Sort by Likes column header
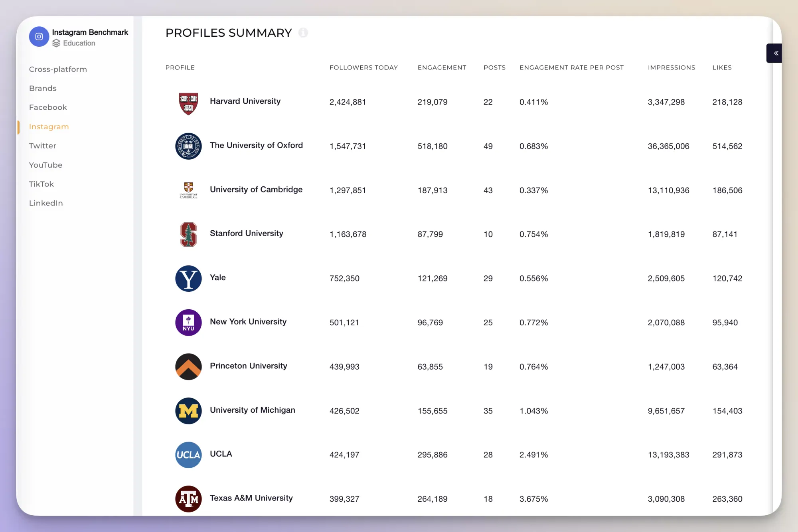The height and width of the screenshot is (532, 798). [x=722, y=67]
